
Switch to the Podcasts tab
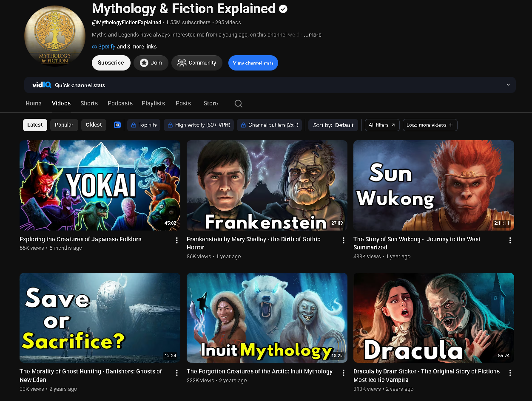click(120, 103)
